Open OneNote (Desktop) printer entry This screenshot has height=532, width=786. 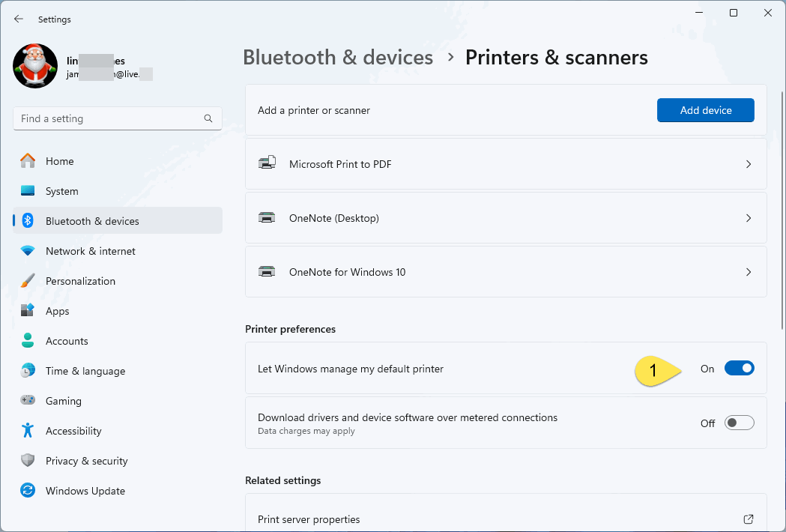pos(506,218)
